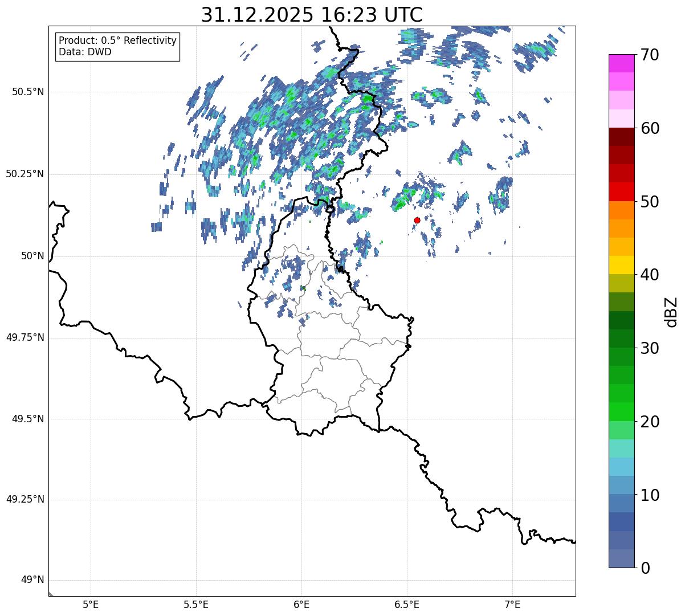Click the dark green swatch just above 30
This screenshot has height=616, width=685.
tap(621, 338)
